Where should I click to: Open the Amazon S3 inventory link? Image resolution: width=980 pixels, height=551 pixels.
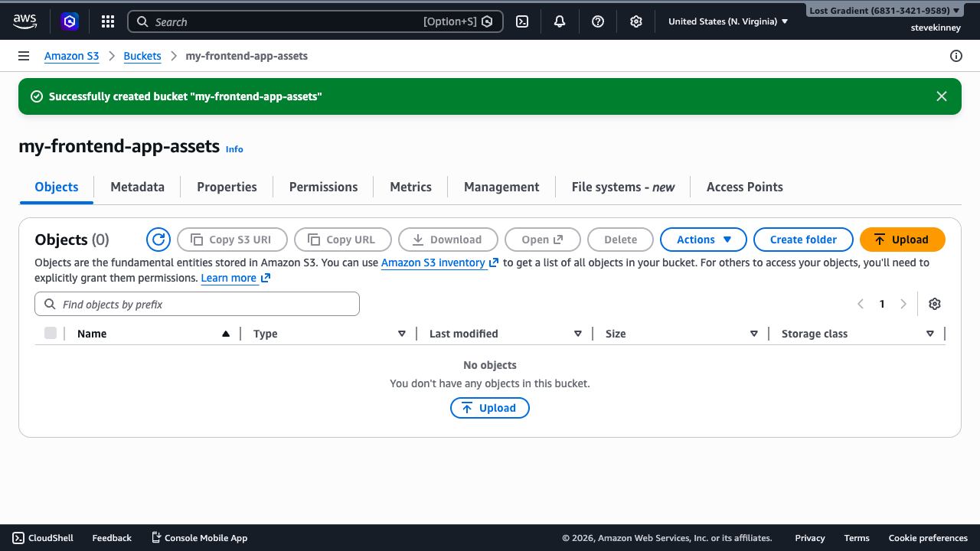439,262
